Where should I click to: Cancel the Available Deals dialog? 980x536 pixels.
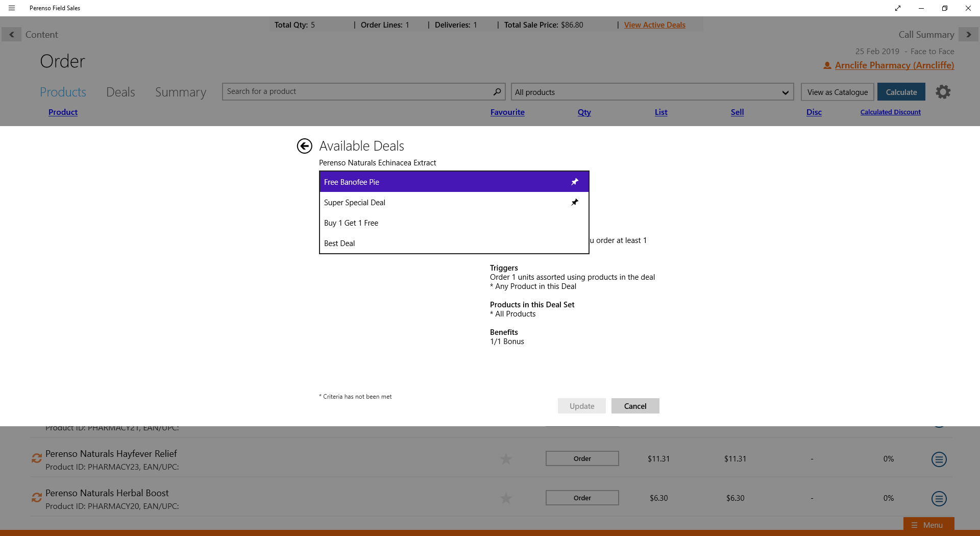pos(635,406)
